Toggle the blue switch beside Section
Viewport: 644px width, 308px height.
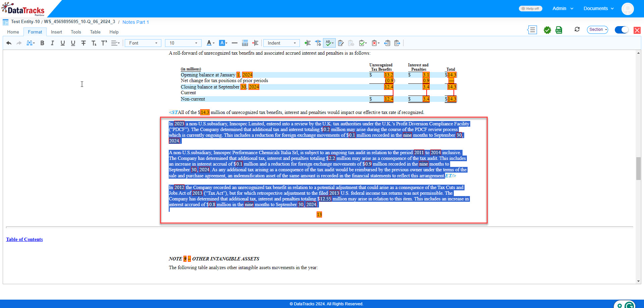[622, 29]
